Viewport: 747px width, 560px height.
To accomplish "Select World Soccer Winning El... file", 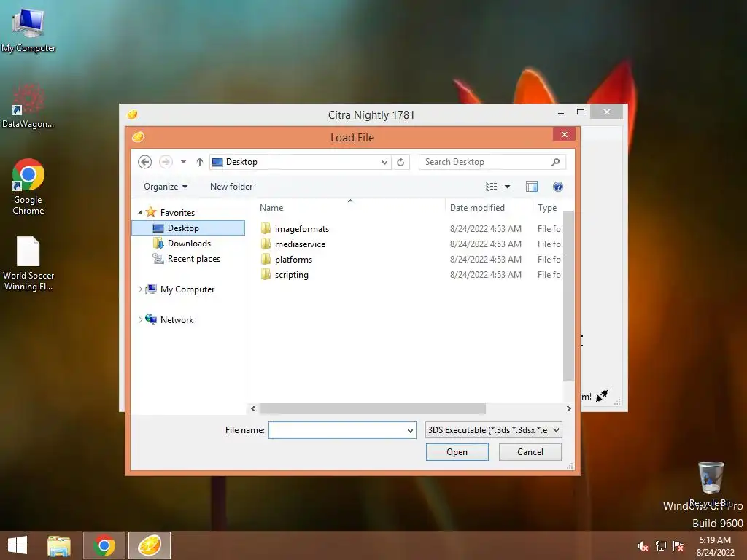I will [28, 264].
